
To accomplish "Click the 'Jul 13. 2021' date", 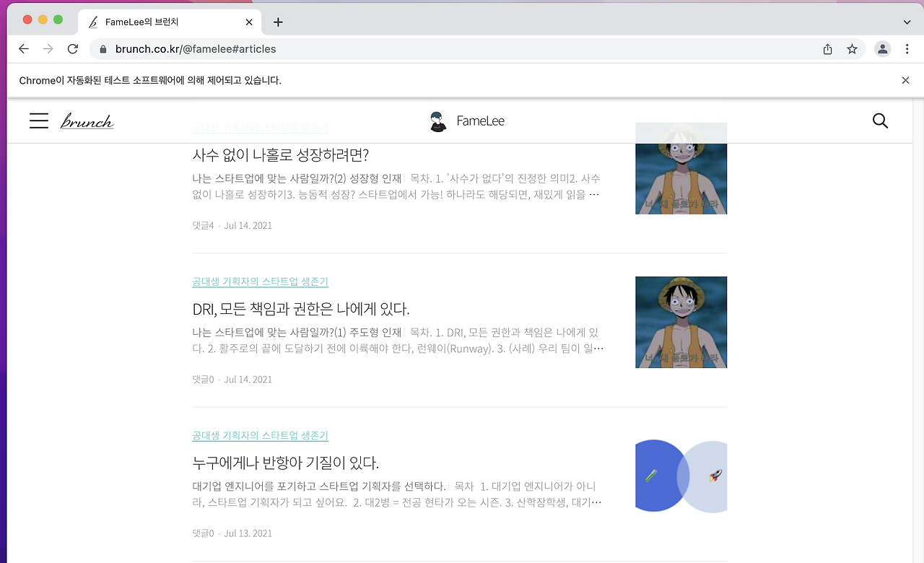I will (248, 533).
